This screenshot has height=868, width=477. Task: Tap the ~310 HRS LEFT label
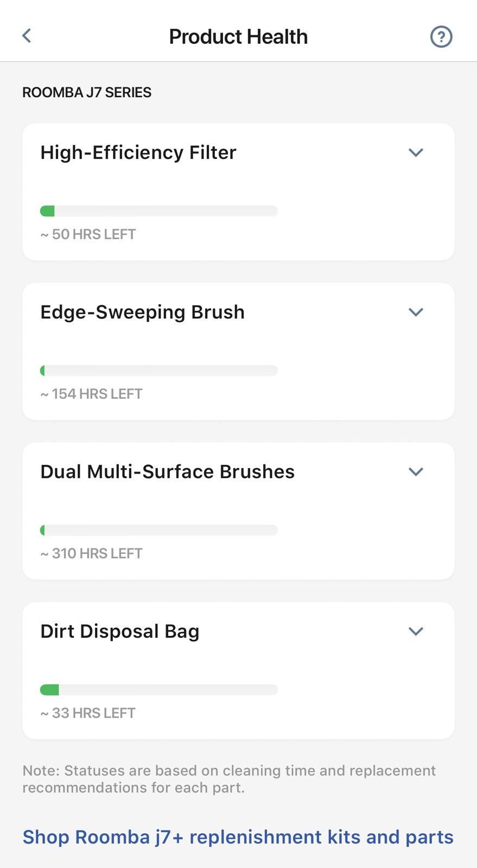91,553
